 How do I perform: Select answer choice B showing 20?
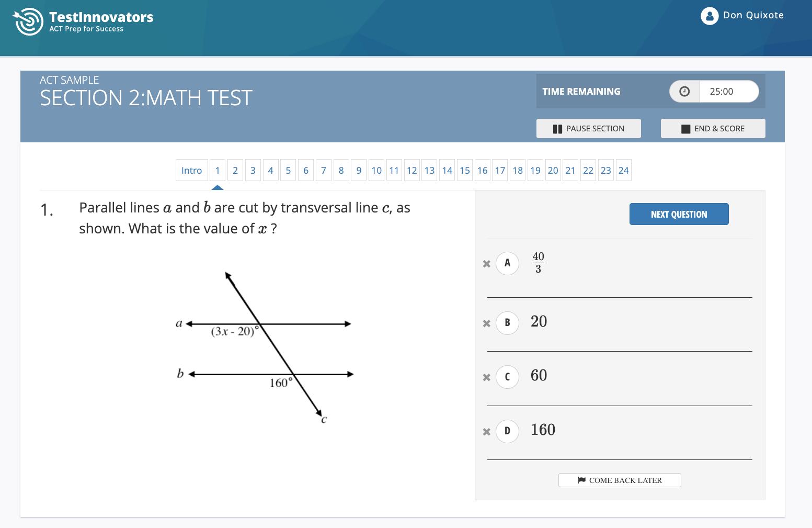[x=507, y=323]
